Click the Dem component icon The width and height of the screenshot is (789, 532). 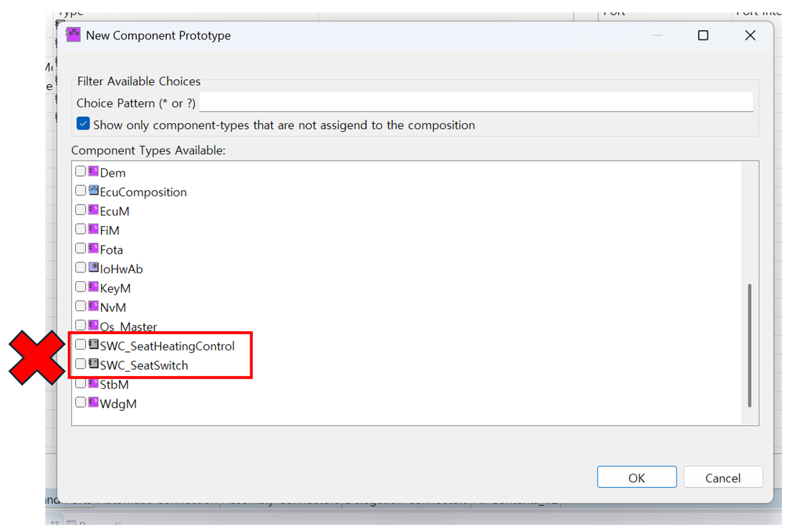pyautogui.click(x=93, y=172)
